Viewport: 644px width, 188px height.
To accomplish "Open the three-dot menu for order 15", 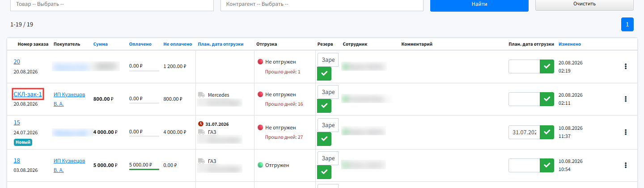I will click(x=626, y=132).
